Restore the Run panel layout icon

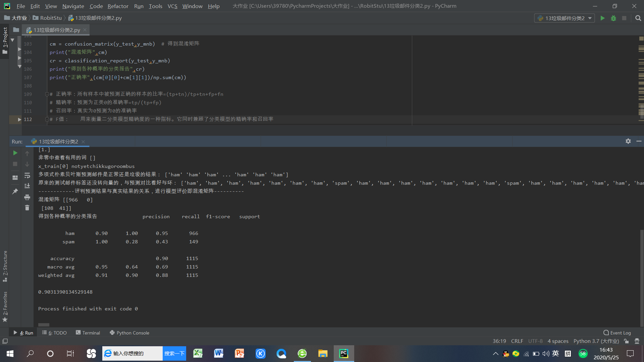tap(15, 178)
